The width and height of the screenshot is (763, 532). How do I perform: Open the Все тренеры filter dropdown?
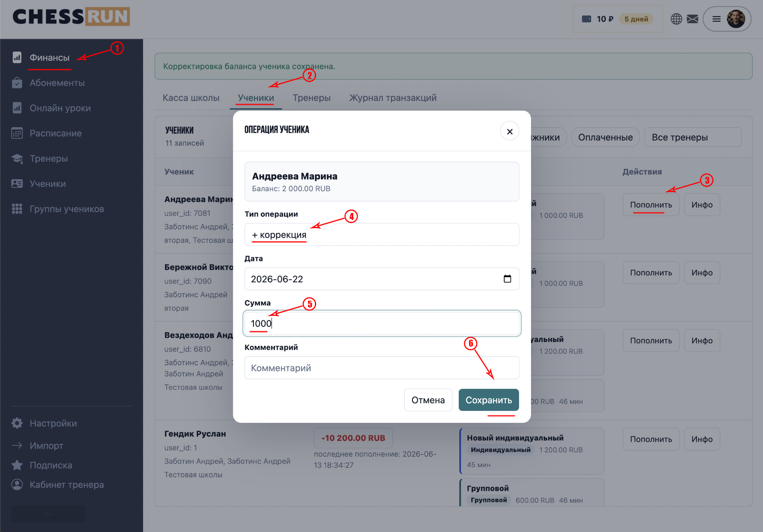click(x=693, y=137)
